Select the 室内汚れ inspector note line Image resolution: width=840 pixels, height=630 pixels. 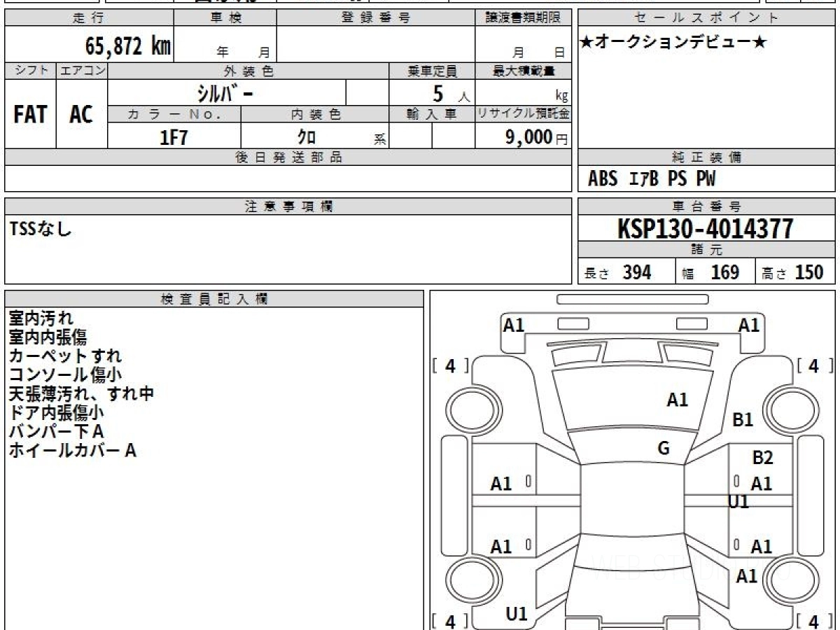point(41,318)
